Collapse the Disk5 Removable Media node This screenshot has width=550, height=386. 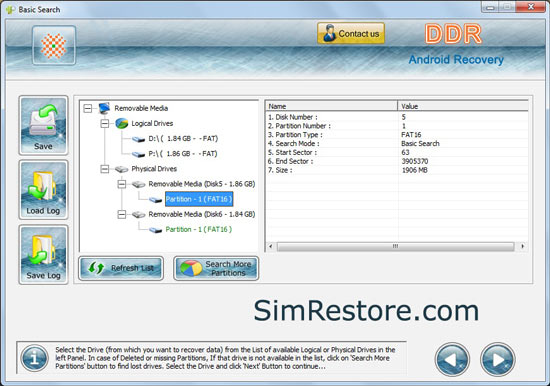click(x=121, y=184)
